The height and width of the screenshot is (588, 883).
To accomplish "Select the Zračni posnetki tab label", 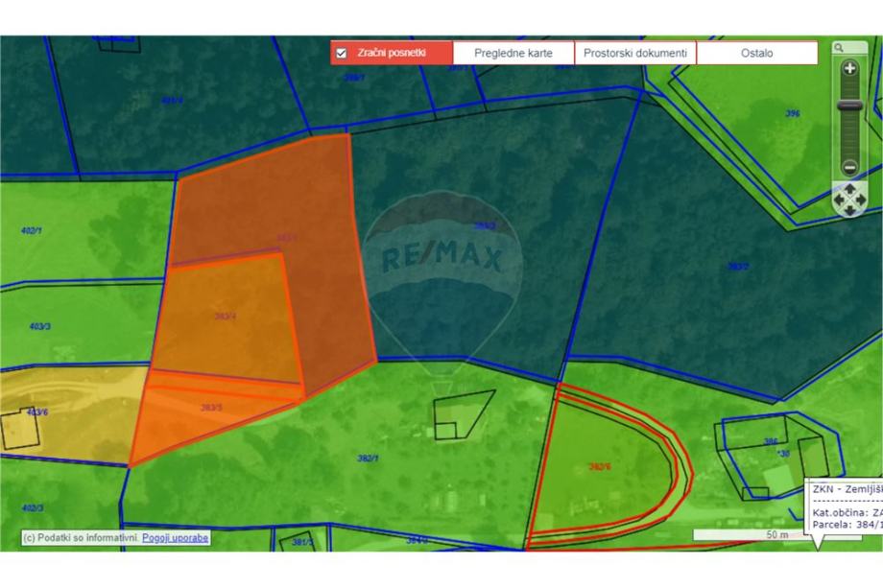I will (x=392, y=53).
